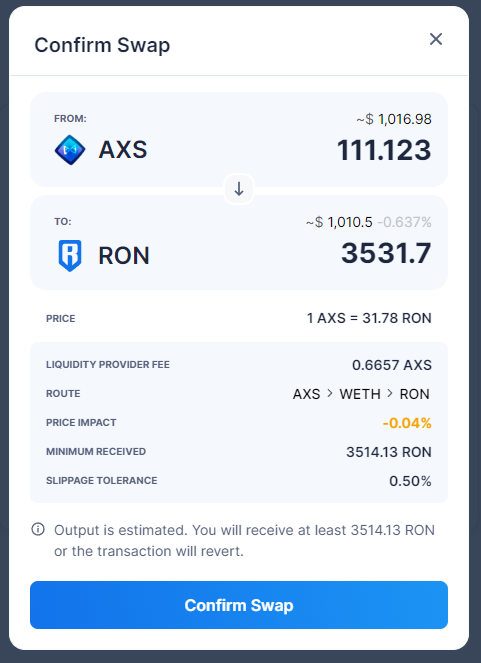Click the info icon beside output notice
Viewport: 481px width, 663px height.
[38, 529]
